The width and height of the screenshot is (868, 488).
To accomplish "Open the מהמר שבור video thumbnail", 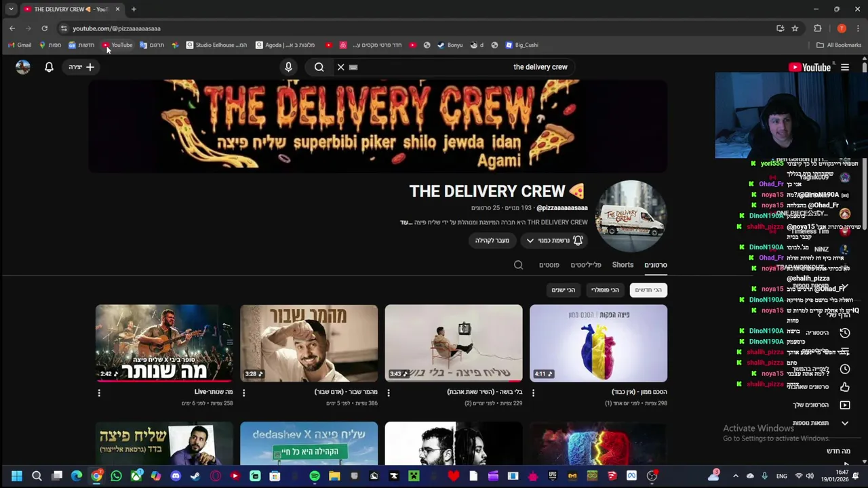I will pyautogui.click(x=309, y=343).
